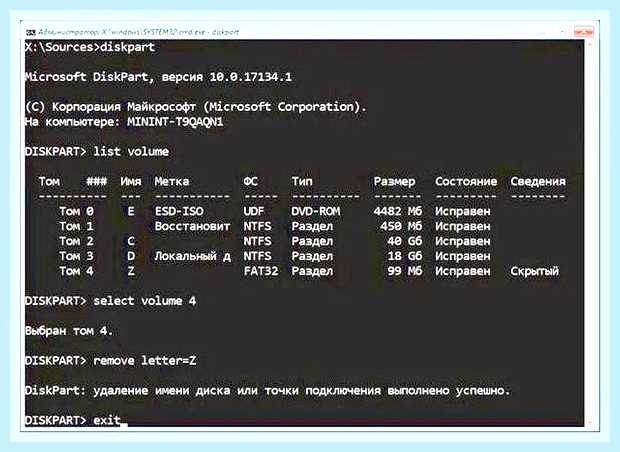Click the 'Состояние' column header

point(466,182)
